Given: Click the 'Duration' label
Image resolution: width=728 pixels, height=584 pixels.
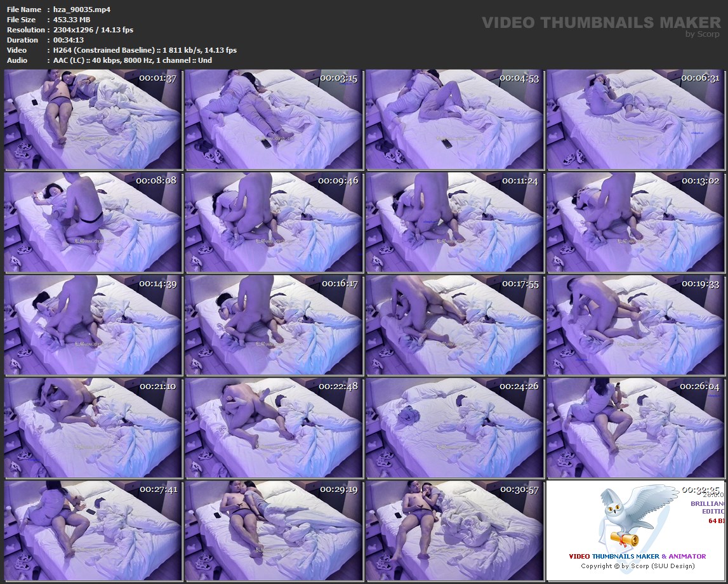Looking at the screenshot, I should click(22, 40).
